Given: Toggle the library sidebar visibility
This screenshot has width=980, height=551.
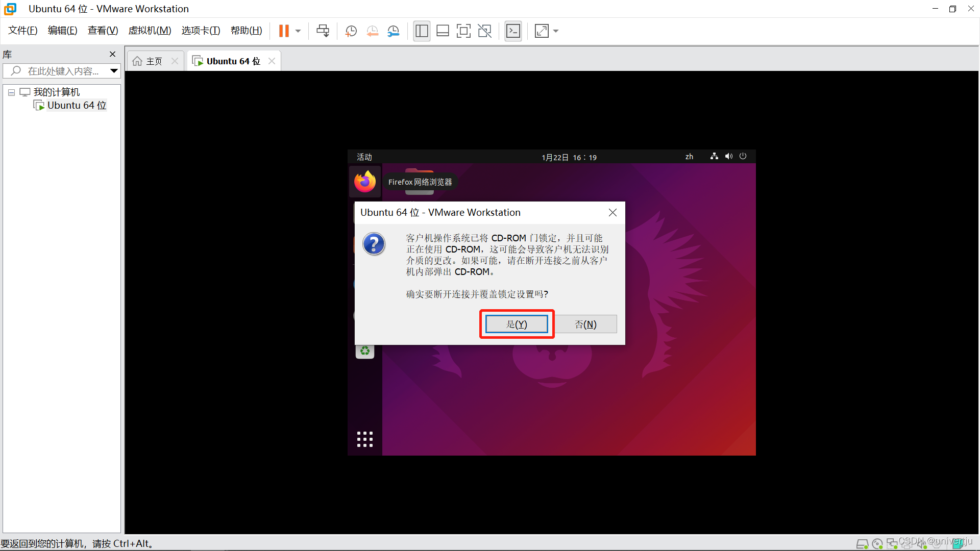Looking at the screenshot, I should (x=422, y=31).
